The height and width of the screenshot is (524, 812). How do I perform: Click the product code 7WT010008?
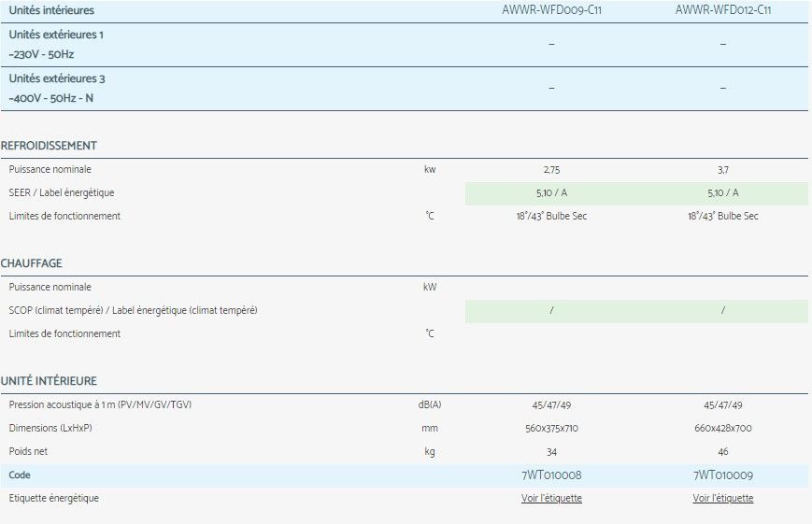[551, 475]
